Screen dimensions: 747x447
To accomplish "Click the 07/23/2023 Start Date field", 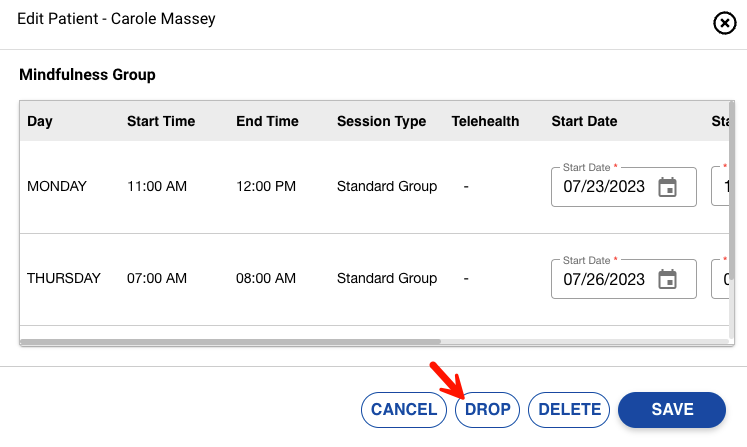I will (x=604, y=187).
